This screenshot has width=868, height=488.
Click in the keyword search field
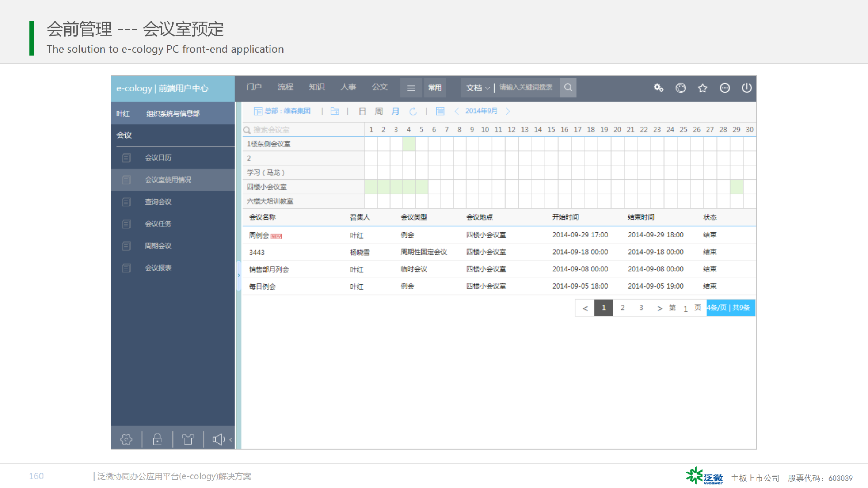[x=527, y=87]
